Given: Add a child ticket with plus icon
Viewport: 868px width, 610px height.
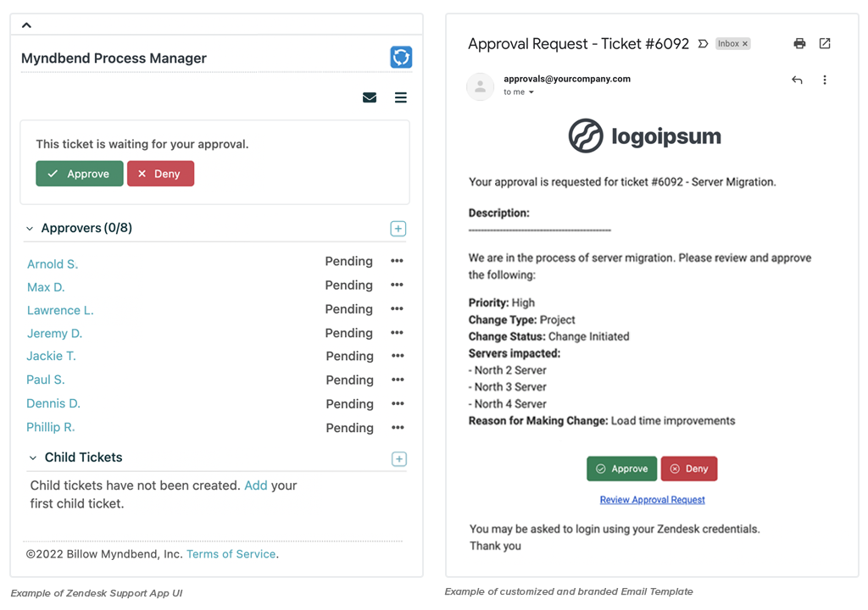Looking at the screenshot, I should pyautogui.click(x=399, y=459).
